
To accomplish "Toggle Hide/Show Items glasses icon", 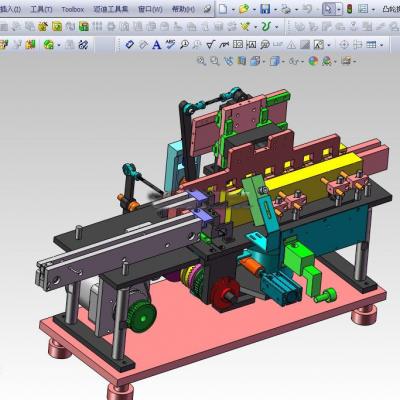I will click(x=293, y=61).
